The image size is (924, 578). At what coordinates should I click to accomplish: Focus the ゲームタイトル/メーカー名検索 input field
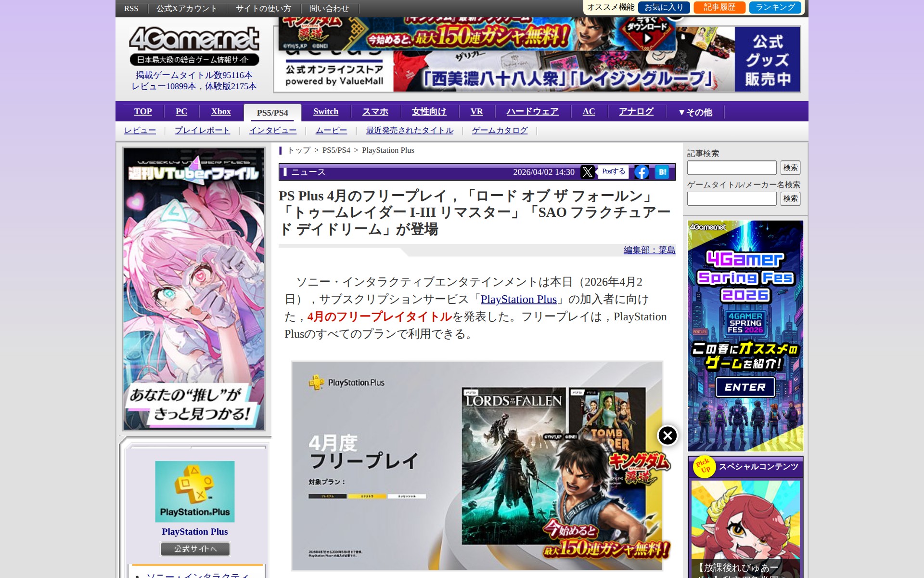tap(731, 198)
